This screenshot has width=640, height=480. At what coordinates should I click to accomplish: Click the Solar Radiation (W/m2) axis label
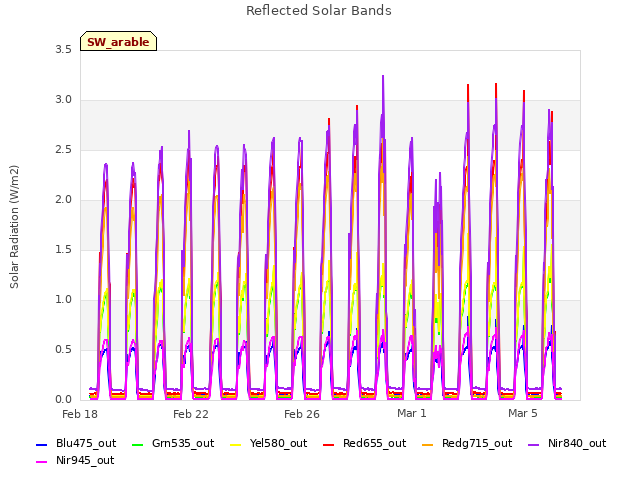pyautogui.click(x=14, y=227)
